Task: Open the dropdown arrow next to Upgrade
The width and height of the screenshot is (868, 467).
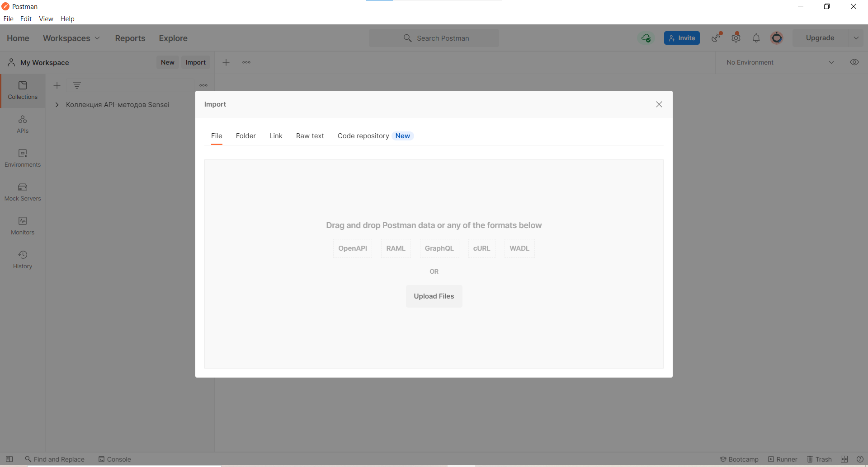Action: coord(856,38)
